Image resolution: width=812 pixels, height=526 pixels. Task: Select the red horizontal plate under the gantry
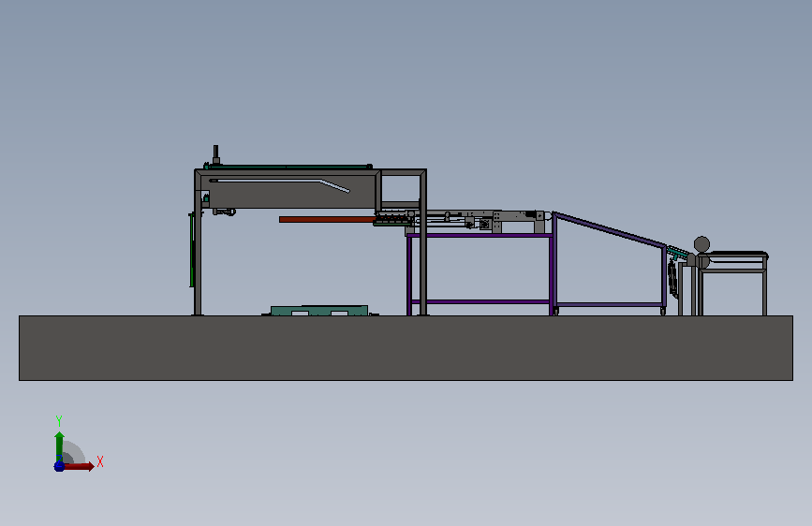tap(327, 220)
